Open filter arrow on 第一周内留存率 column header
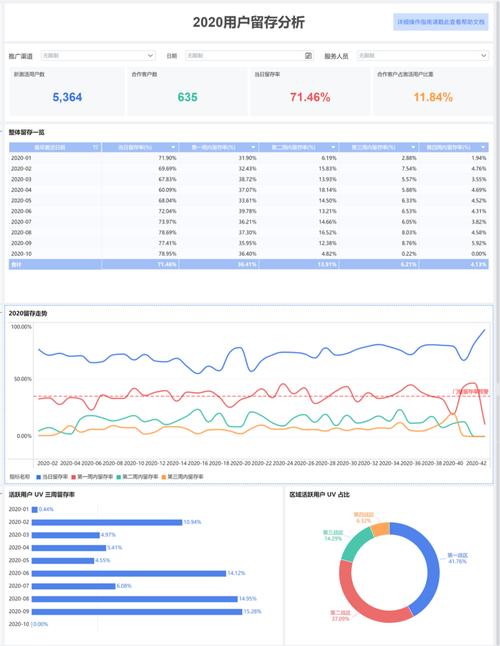 253,147
